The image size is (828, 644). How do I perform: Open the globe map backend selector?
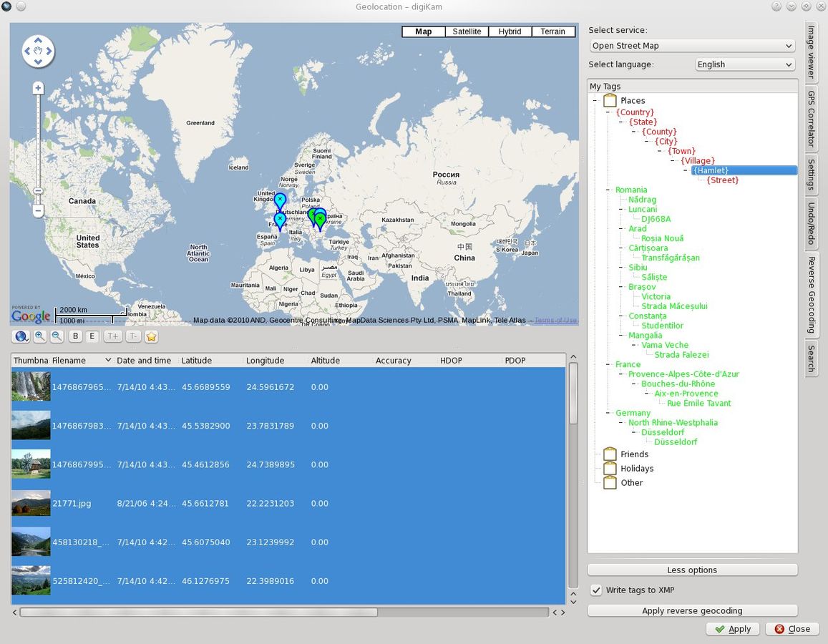21,336
